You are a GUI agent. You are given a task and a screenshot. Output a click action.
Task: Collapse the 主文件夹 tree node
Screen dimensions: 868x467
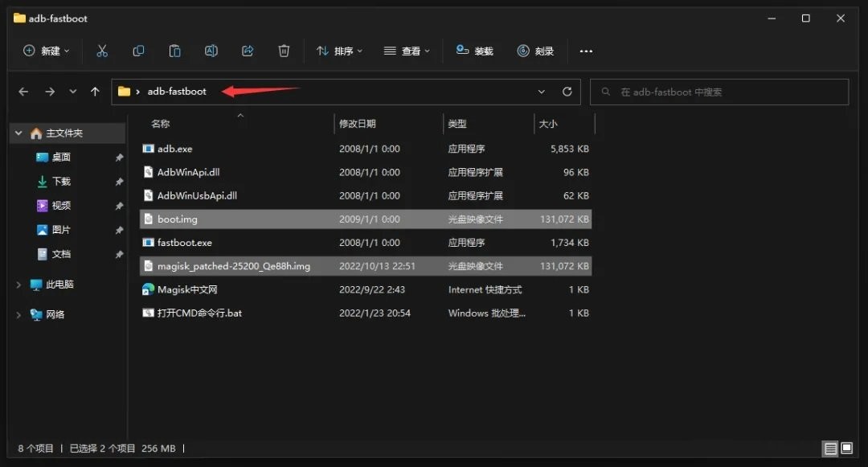[18, 133]
